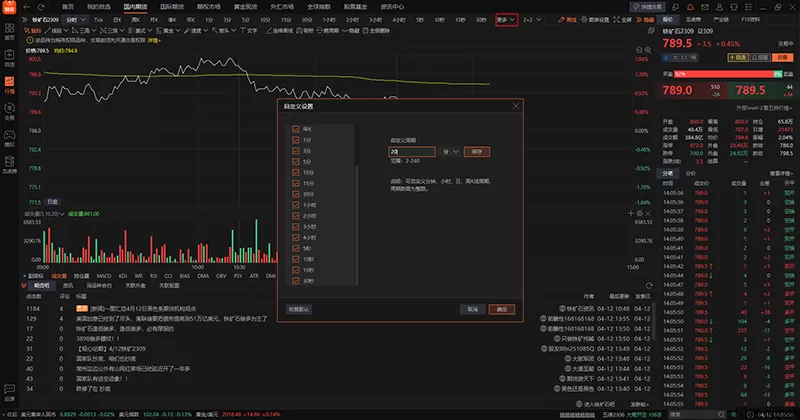This screenshot has height=420, width=800.
Task: Expand the 分 unit dropdown in dialog
Action: (449, 151)
